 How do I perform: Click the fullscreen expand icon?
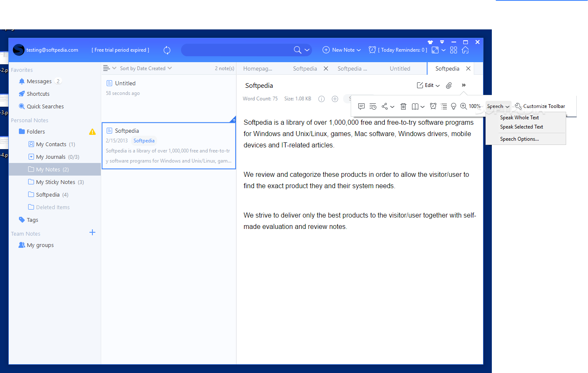point(435,50)
